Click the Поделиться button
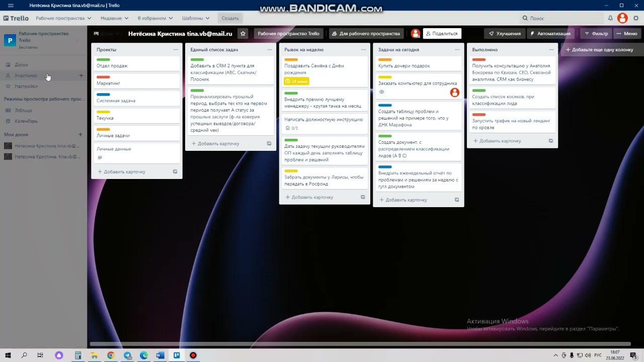644x362 pixels. [x=442, y=34]
